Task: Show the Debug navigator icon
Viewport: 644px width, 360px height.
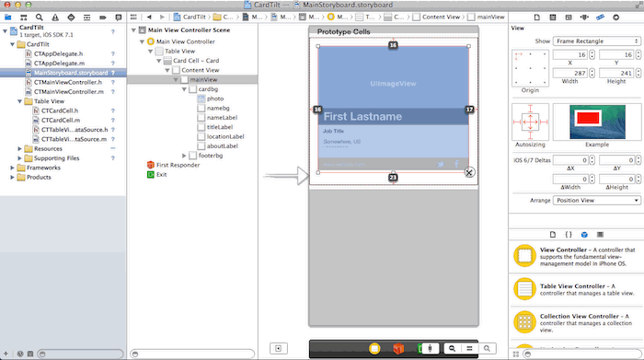Action: click(86, 17)
